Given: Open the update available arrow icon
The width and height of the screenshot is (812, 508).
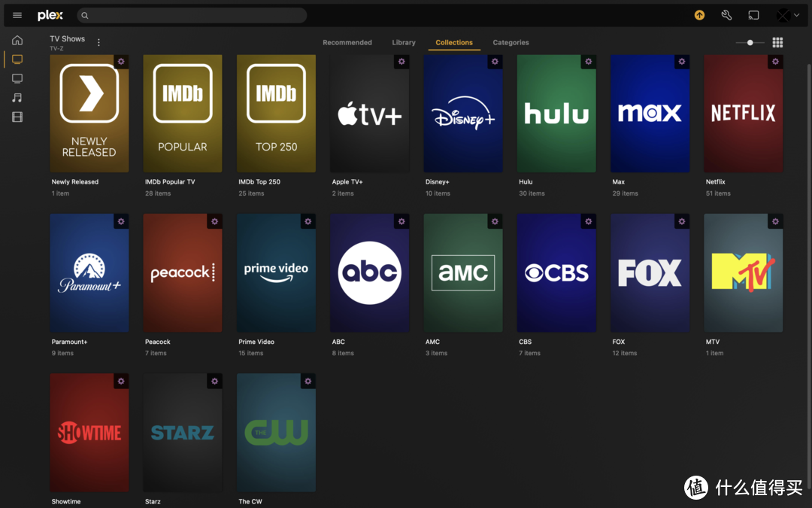Looking at the screenshot, I should 700,15.
